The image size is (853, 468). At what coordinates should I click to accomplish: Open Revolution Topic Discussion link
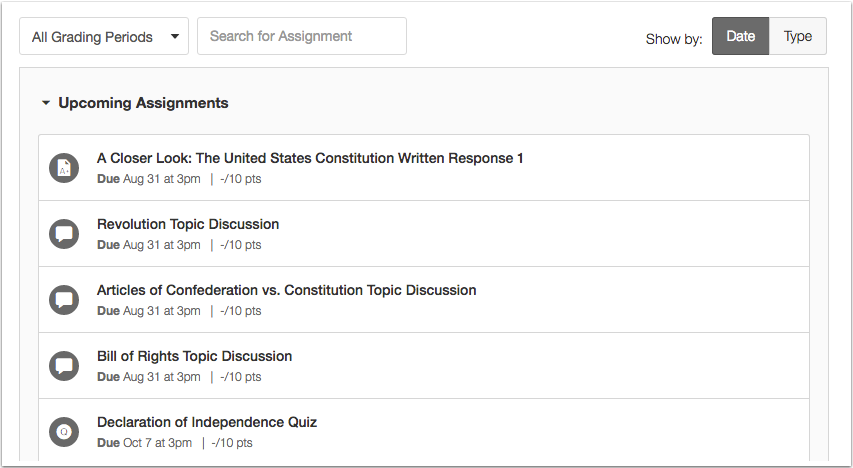(188, 224)
